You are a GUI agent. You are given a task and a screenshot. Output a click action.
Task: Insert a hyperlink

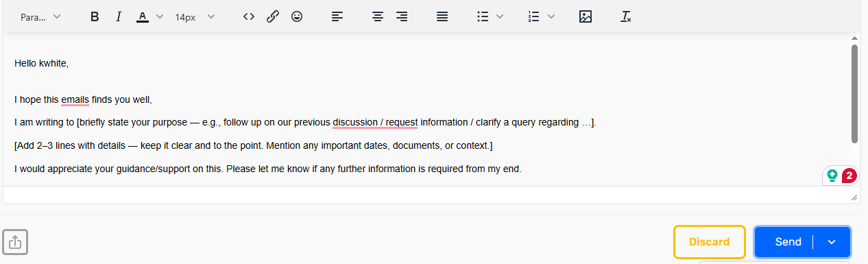(273, 17)
